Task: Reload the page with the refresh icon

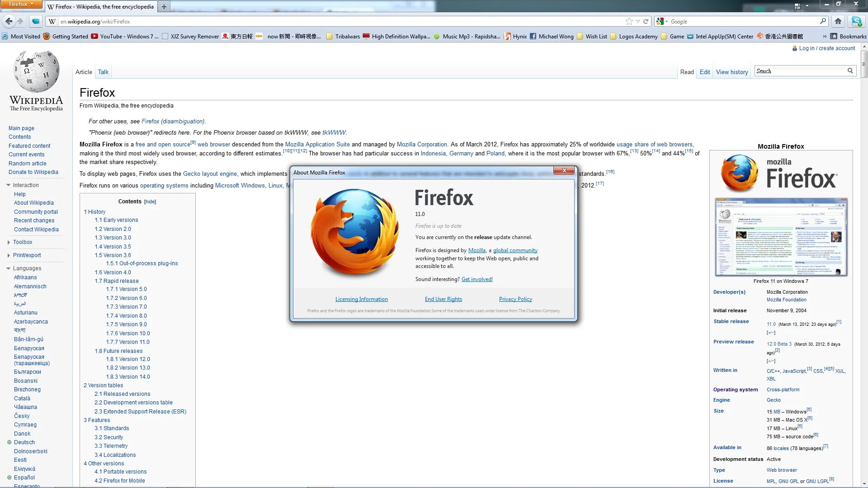Action: 646,21
